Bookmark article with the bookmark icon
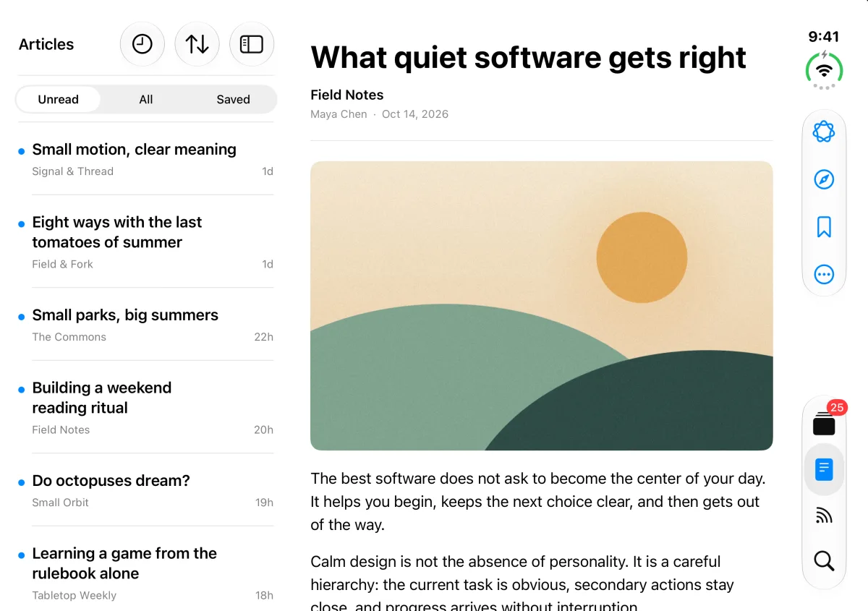The height and width of the screenshot is (611, 868). coord(824,227)
